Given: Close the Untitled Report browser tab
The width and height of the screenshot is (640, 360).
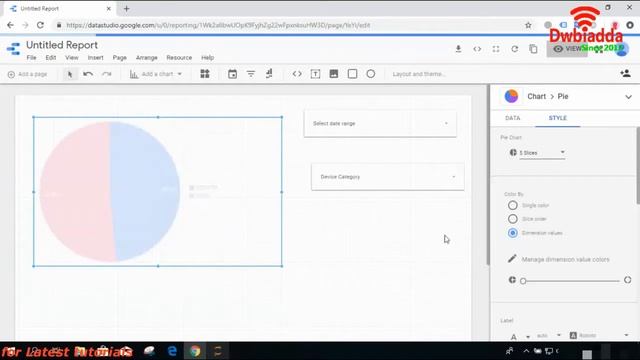Looking at the screenshot, I should pyautogui.click(x=109, y=9).
